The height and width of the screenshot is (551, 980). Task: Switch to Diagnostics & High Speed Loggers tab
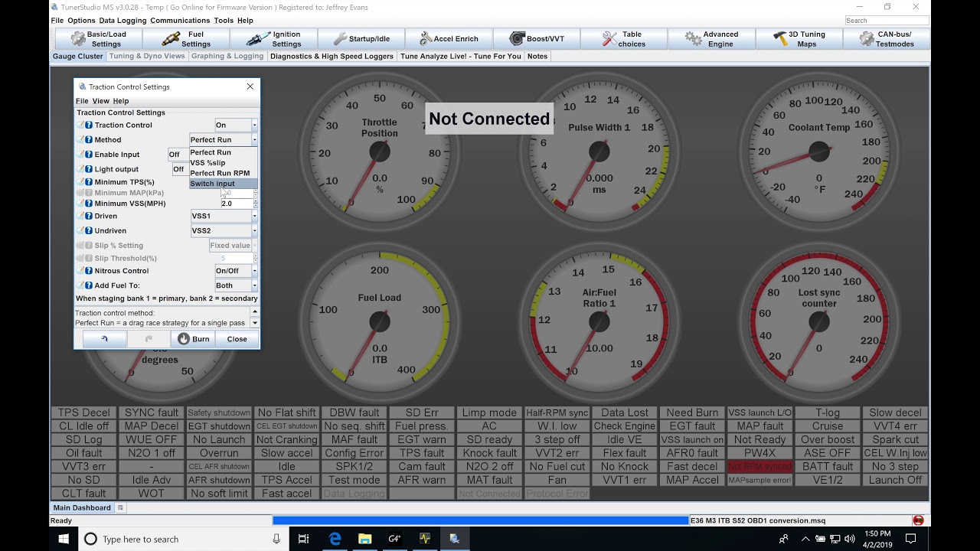pos(332,57)
